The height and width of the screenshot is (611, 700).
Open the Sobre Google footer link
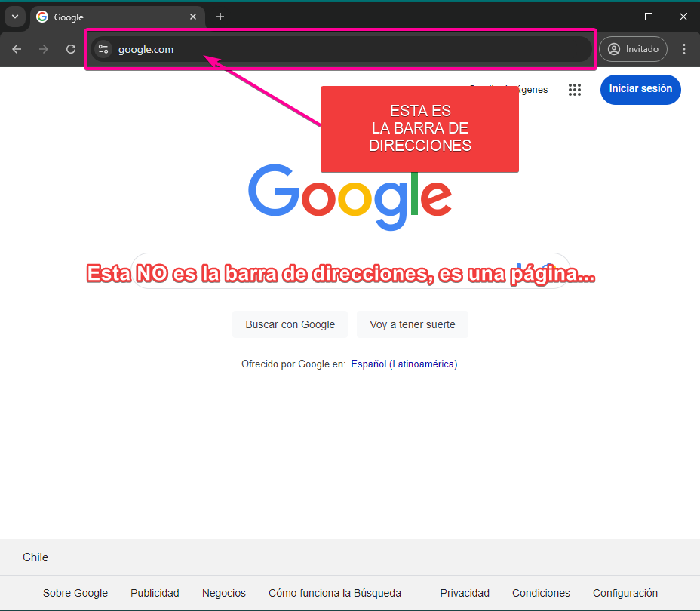pos(75,593)
